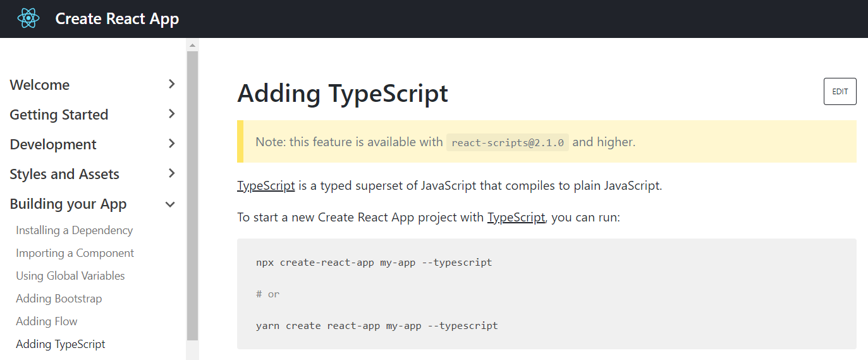
Task: Open the Development sidebar category
Action: point(53,144)
